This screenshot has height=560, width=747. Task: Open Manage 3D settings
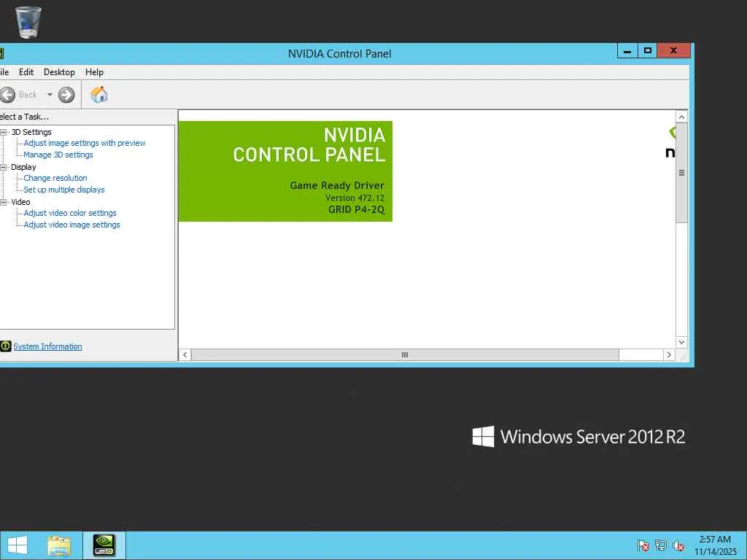(x=58, y=155)
